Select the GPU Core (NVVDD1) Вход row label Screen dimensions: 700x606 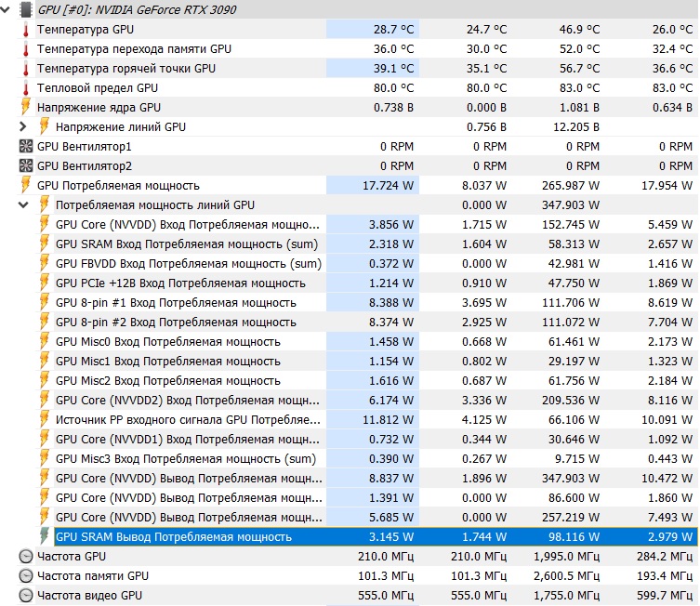188,439
